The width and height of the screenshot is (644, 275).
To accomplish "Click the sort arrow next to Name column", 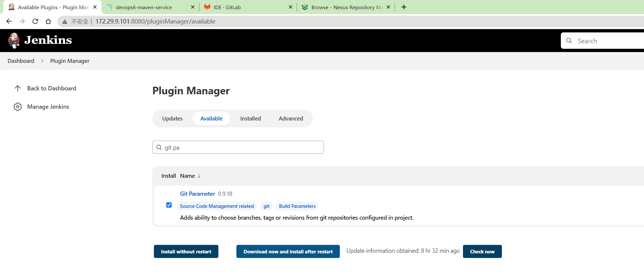I will [x=199, y=176].
